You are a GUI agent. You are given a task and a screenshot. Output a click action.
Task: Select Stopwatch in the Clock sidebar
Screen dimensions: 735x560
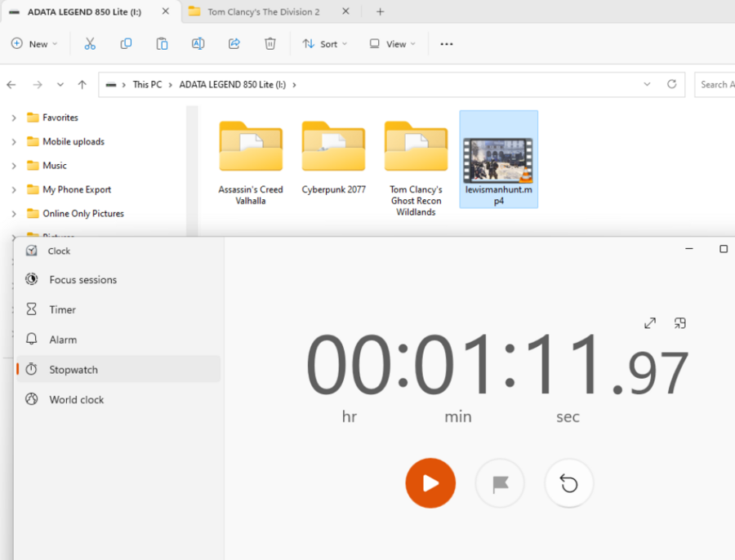point(118,369)
